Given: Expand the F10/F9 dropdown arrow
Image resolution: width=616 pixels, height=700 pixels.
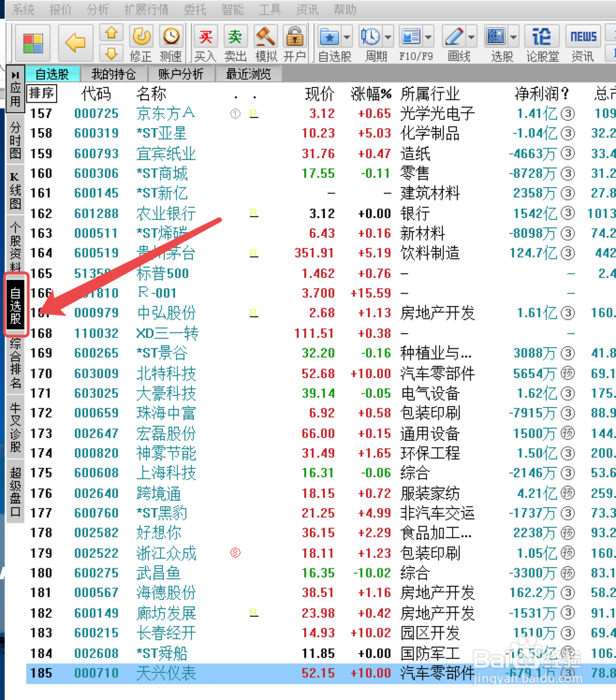Looking at the screenshot, I should [x=428, y=38].
